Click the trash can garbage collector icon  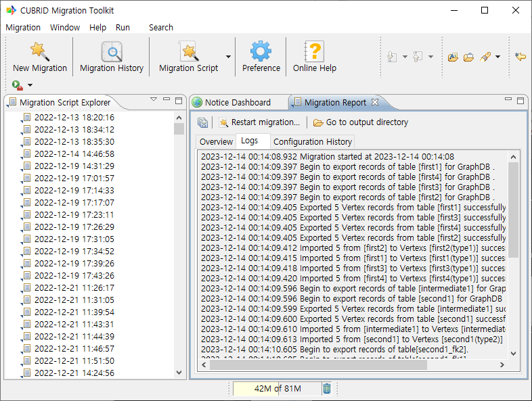pos(327,388)
